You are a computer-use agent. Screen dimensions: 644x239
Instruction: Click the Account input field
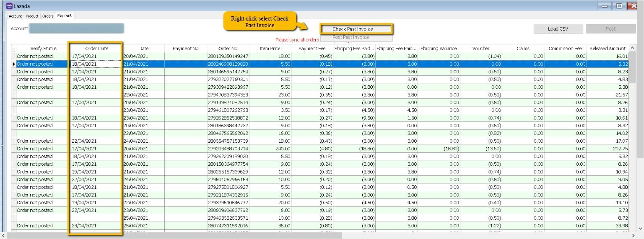coord(77,28)
